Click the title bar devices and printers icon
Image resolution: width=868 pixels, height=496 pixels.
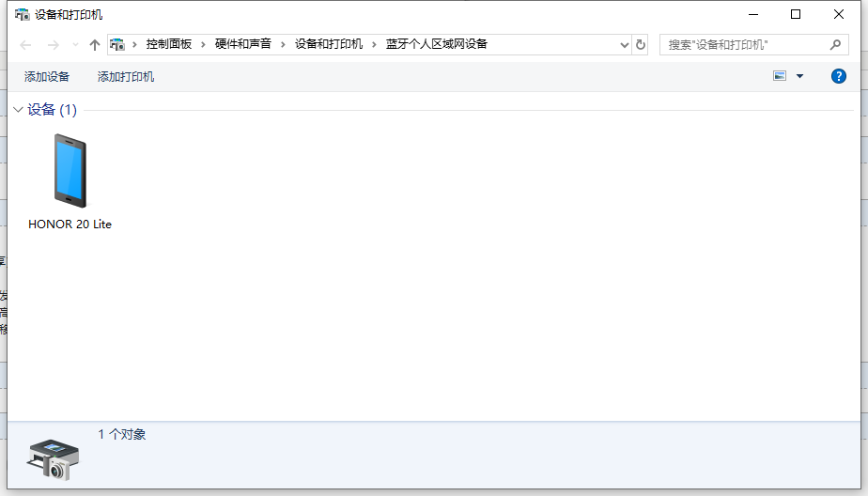(23, 14)
